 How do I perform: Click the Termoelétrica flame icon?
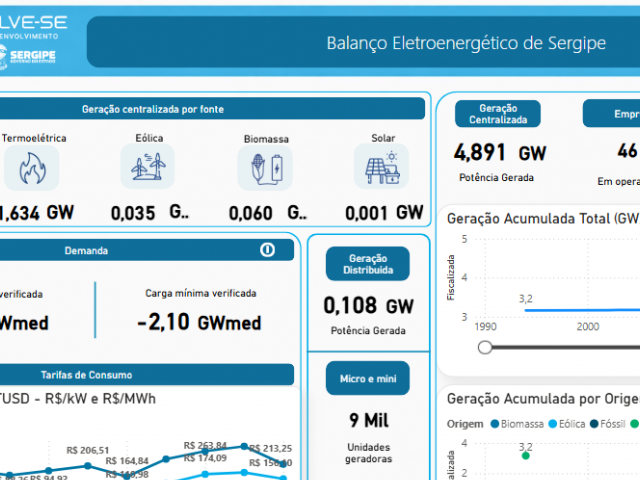click(26, 169)
